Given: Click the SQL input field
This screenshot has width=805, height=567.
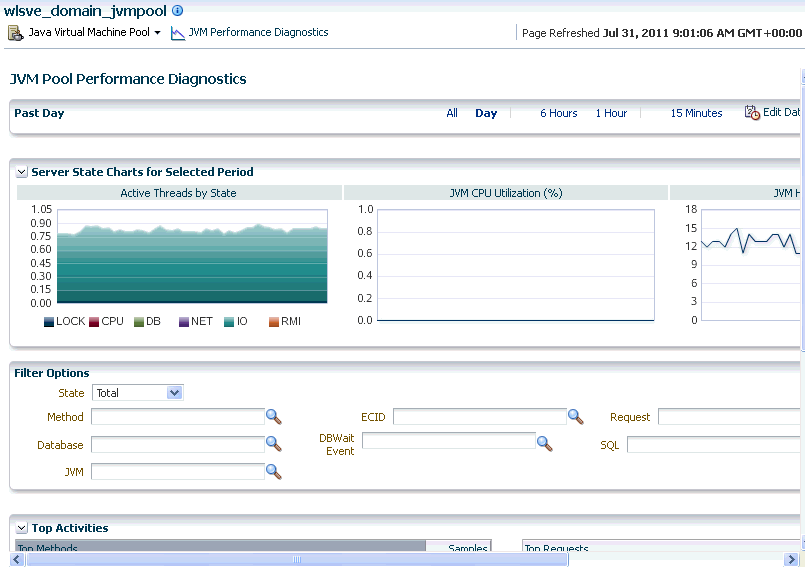Looking at the screenshot, I should coord(714,444).
